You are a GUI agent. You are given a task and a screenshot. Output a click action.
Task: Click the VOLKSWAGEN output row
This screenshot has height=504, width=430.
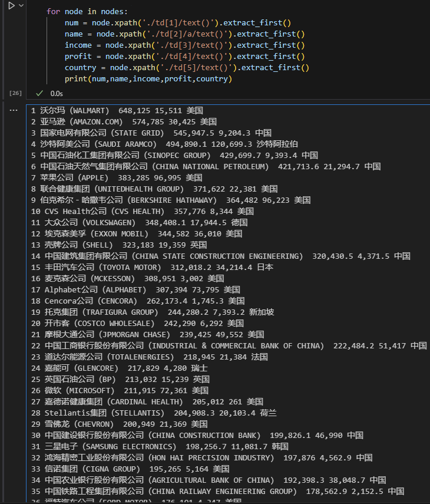(x=140, y=223)
